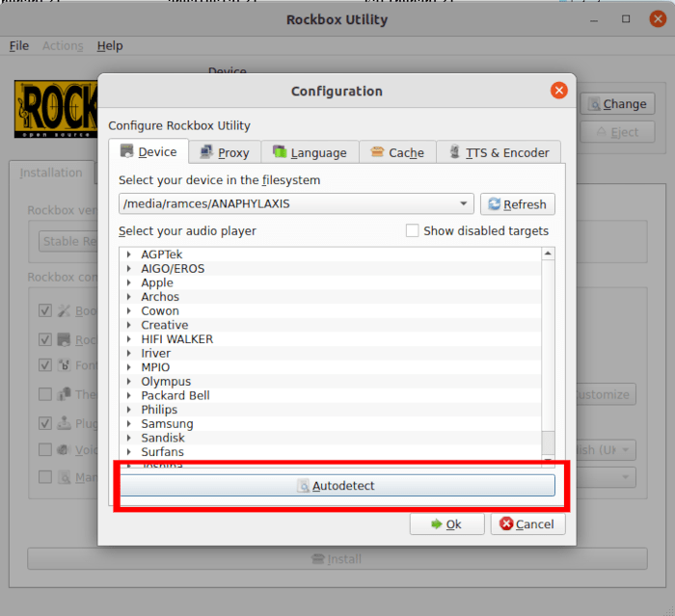Open the Stable Release version dropdown
The image size is (675, 616).
(x=68, y=241)
